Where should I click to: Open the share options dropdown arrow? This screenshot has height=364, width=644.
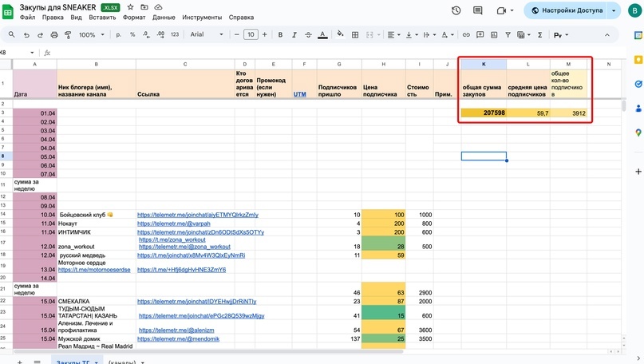(x=614, y=10)
